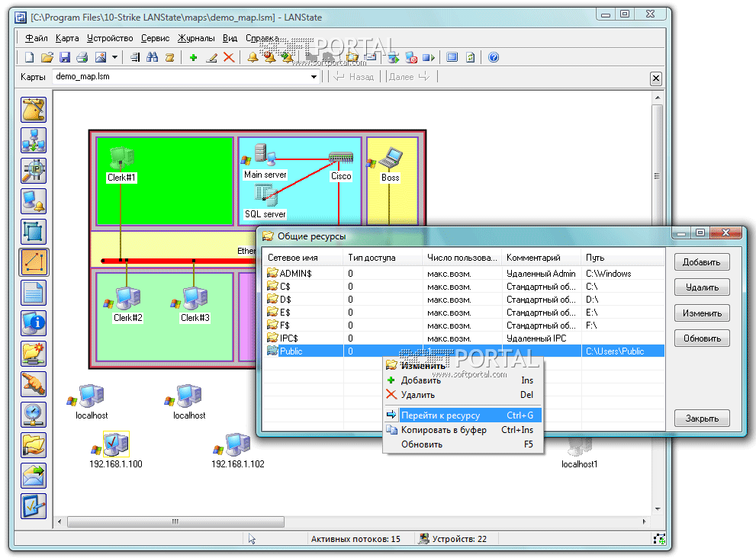Screen dimensions: 756x558
Task: Click the yellow bell notification icon
Action: tap(253, 57)
